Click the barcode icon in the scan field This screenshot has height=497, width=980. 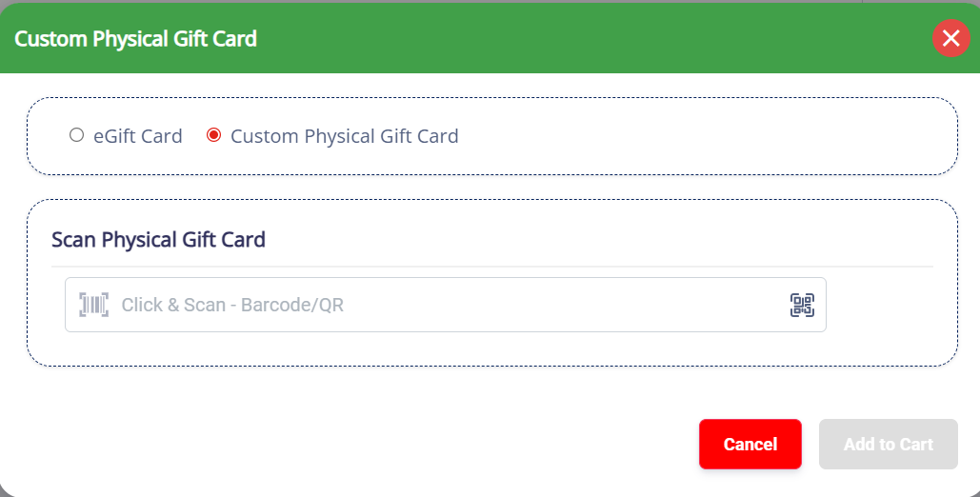pyautogui.click(x=93, y=305)
